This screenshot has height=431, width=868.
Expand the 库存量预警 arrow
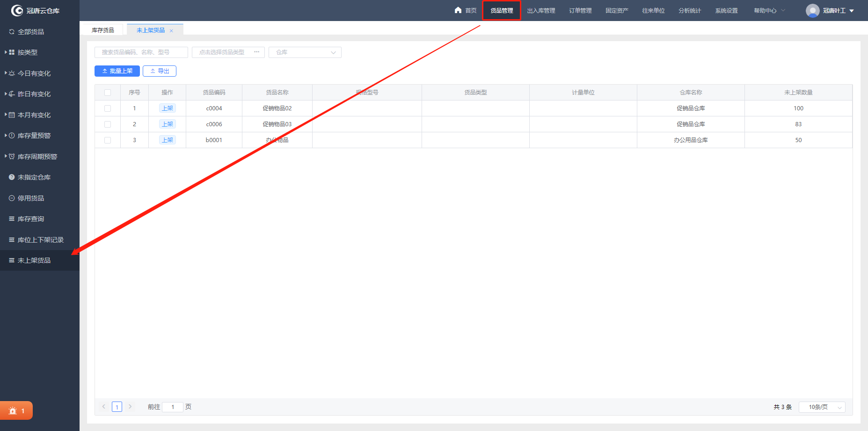(6, 136)
